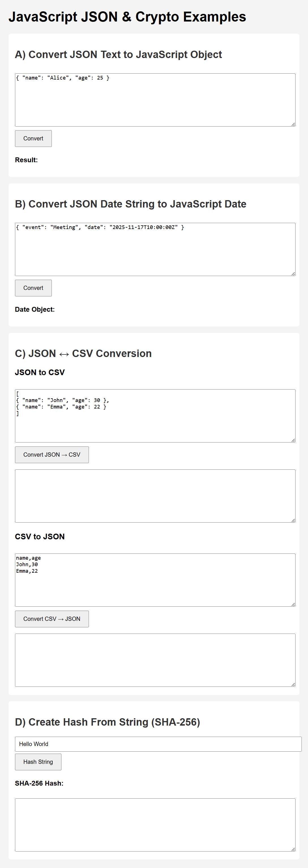Focus the John and Emma JSON array box
This screenshot has width=308, height=868.
155,416
